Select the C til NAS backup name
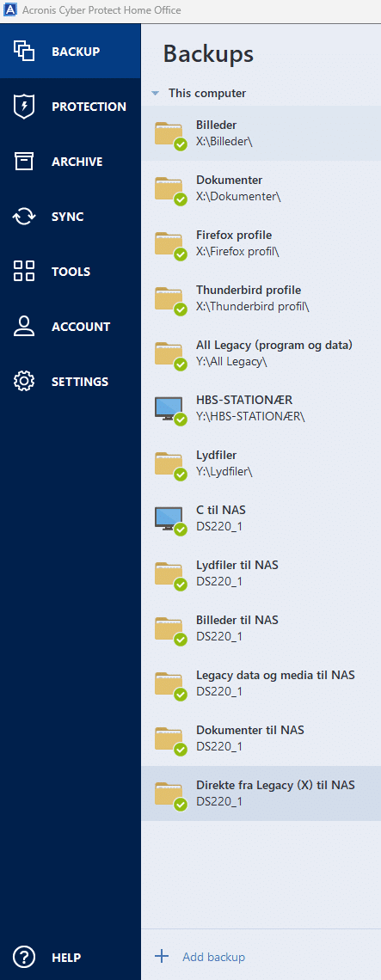The height and width of the screenshot is (980, 381). click(221, 510)
